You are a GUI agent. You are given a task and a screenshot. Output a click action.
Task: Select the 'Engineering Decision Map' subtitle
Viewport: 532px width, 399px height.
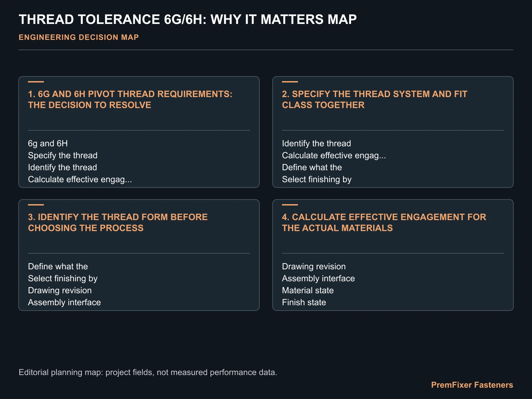click(x=79, y=37)
